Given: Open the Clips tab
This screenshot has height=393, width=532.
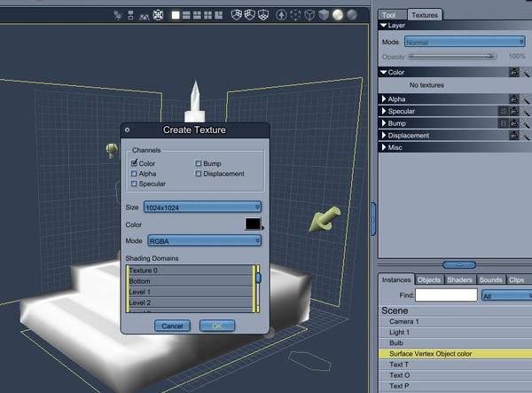Looking at the screenshot, I should point(516,279).
